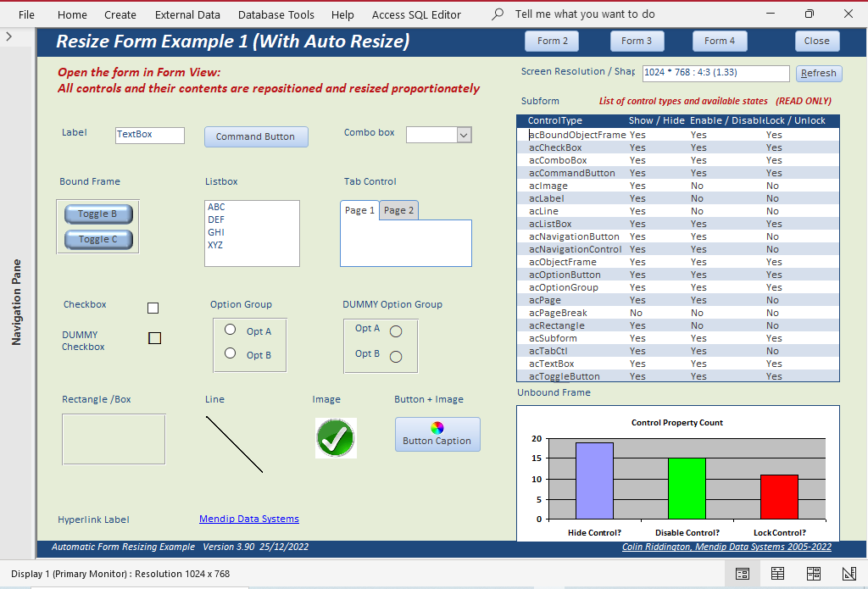Viewport: 868px width, 589px height.
Task: Close the form with the Close button
Action: (817, 41)
